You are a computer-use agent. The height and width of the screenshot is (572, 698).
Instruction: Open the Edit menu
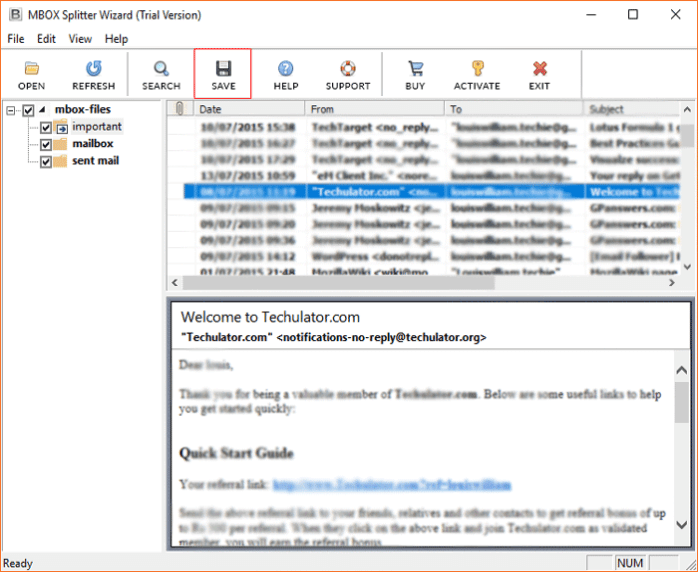[x=46, y=39]
